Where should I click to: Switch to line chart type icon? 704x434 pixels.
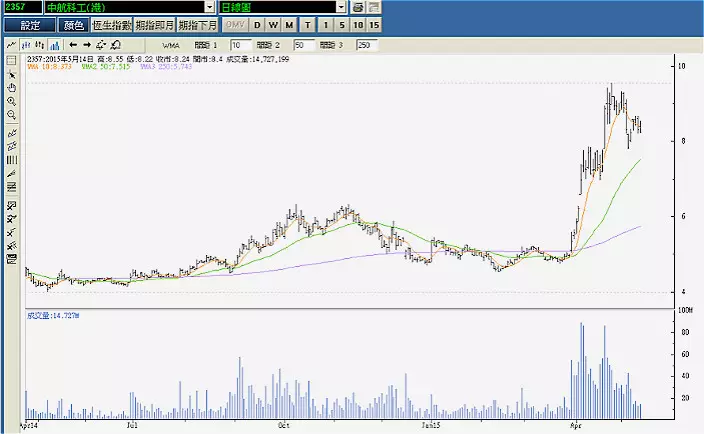pos(11,45)
